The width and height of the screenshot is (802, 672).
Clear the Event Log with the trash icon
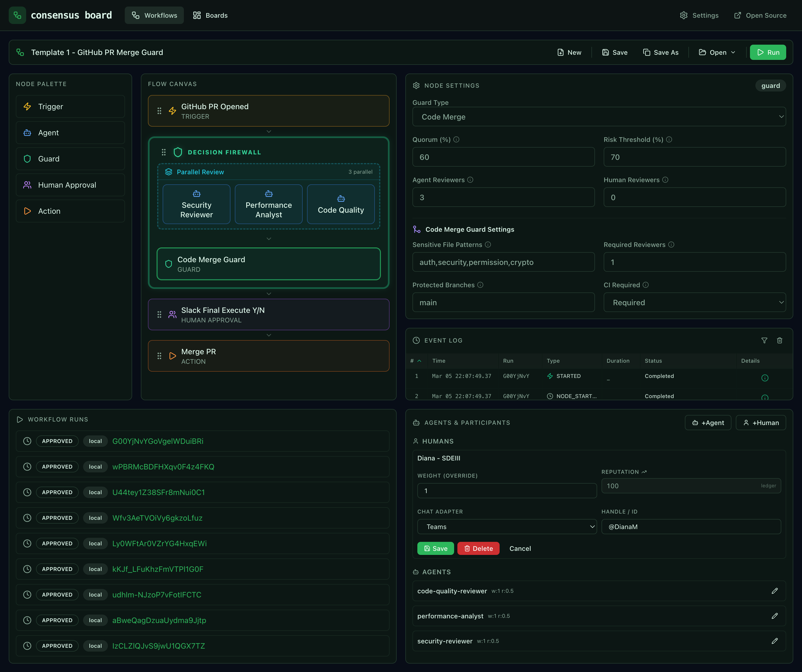click(780, 340)
